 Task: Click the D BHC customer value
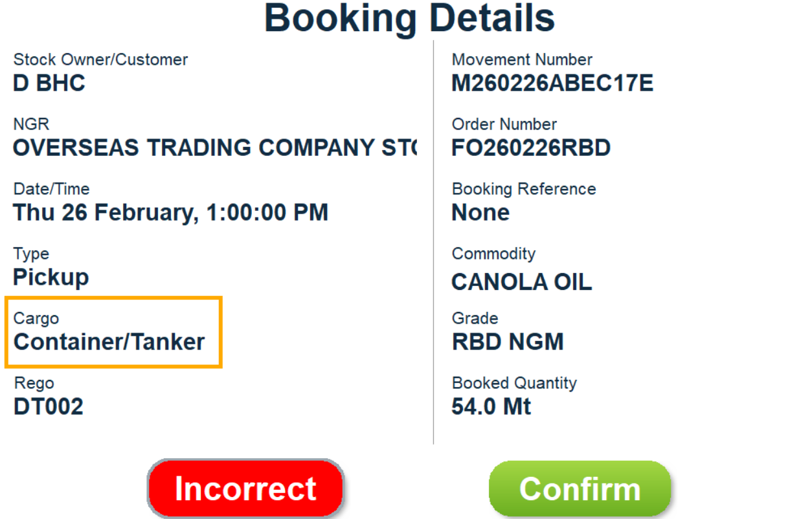[49, 83]
